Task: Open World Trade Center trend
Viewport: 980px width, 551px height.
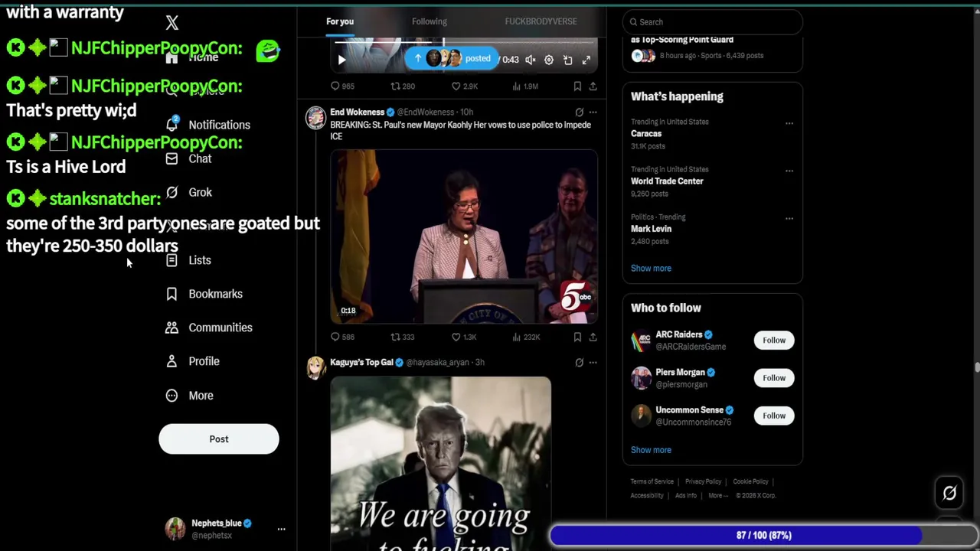Action: 667,181
